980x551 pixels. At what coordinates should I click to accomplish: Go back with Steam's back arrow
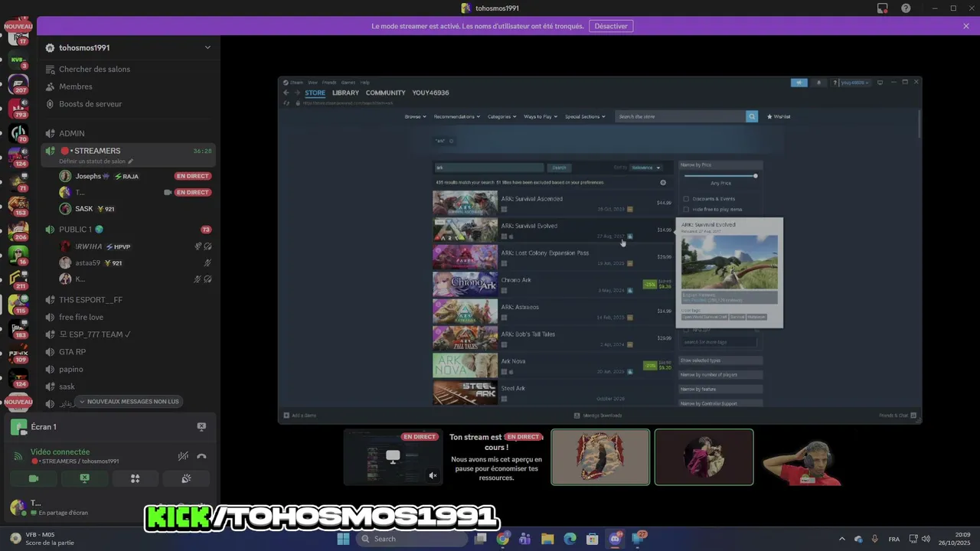(286, 93)
